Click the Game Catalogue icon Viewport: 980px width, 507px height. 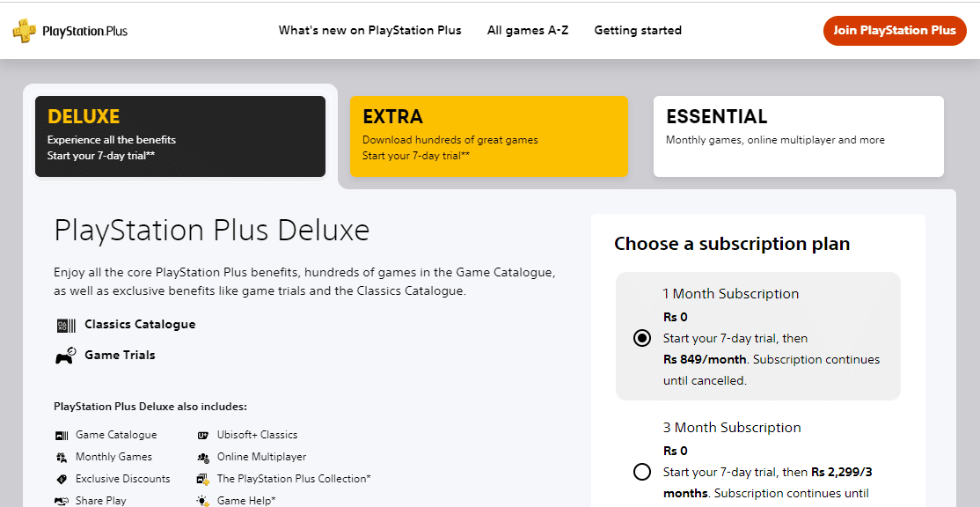click(62, 434)
